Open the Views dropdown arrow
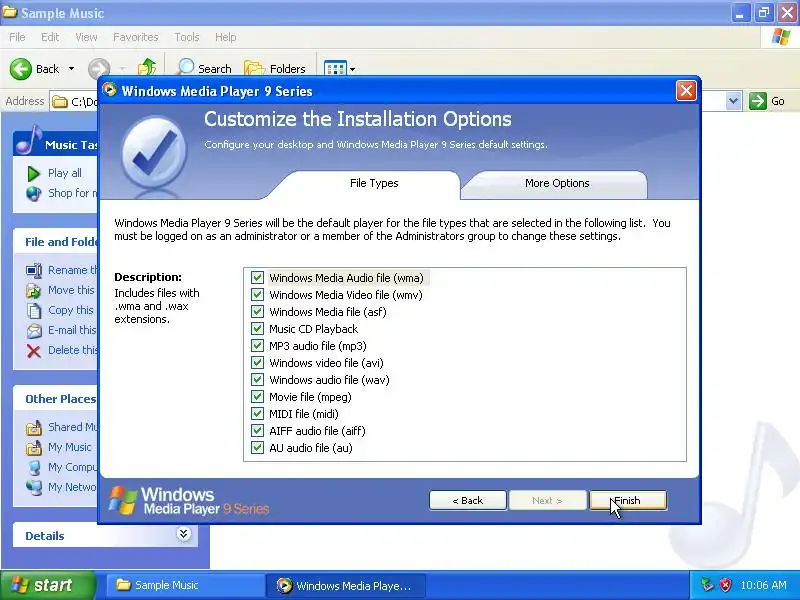800x600 pixels. [353, 69]
